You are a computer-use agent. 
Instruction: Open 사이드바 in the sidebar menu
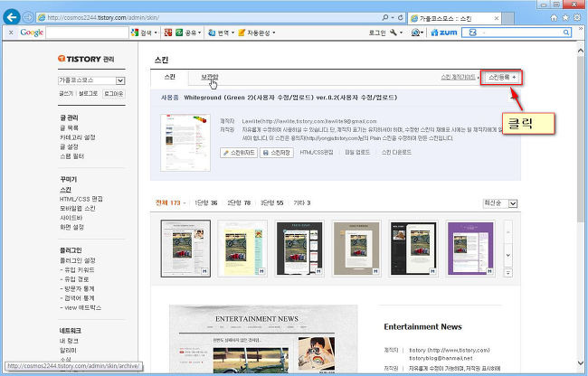click(x=71, y=218)
